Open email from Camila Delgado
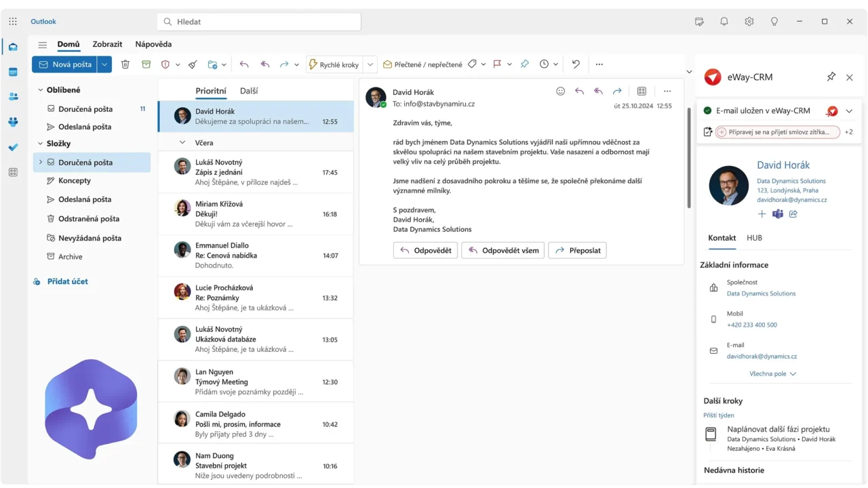 (x=256, y=424)
